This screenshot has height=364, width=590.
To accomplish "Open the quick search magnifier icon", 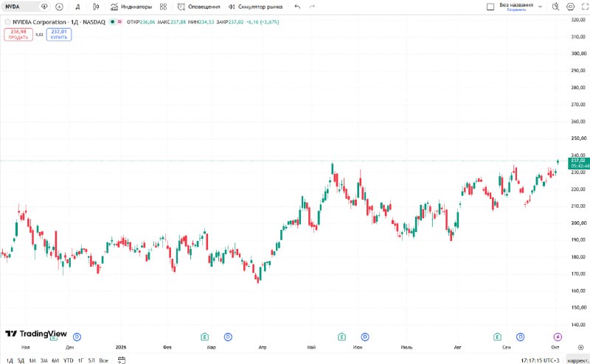I will click(555, 7).
